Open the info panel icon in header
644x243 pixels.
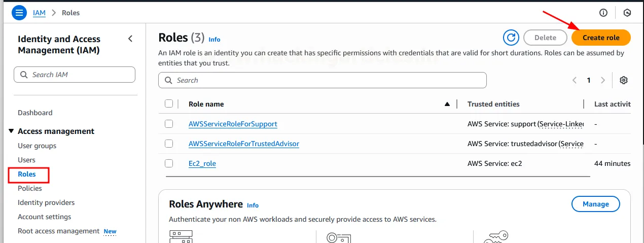point(603,13)
